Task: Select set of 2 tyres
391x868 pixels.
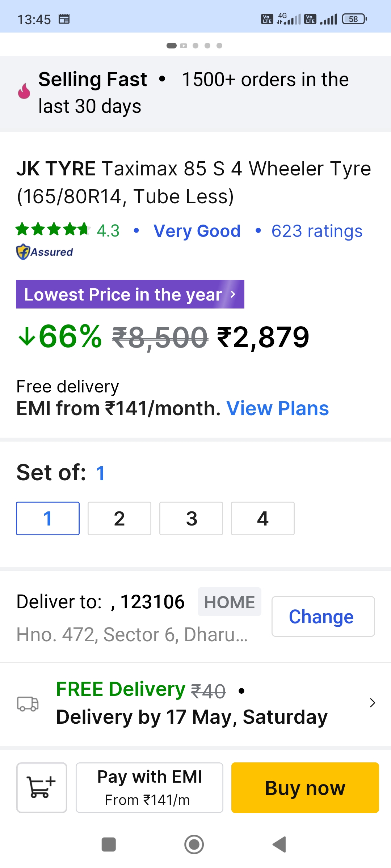Action: [119, 518]
